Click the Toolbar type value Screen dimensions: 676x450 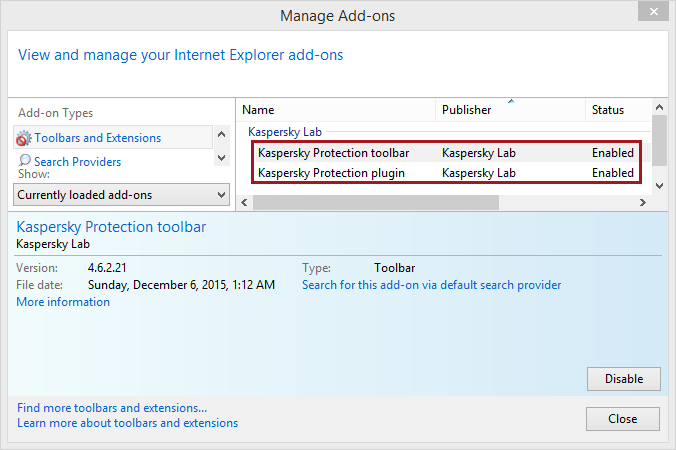tap(394, 268)
